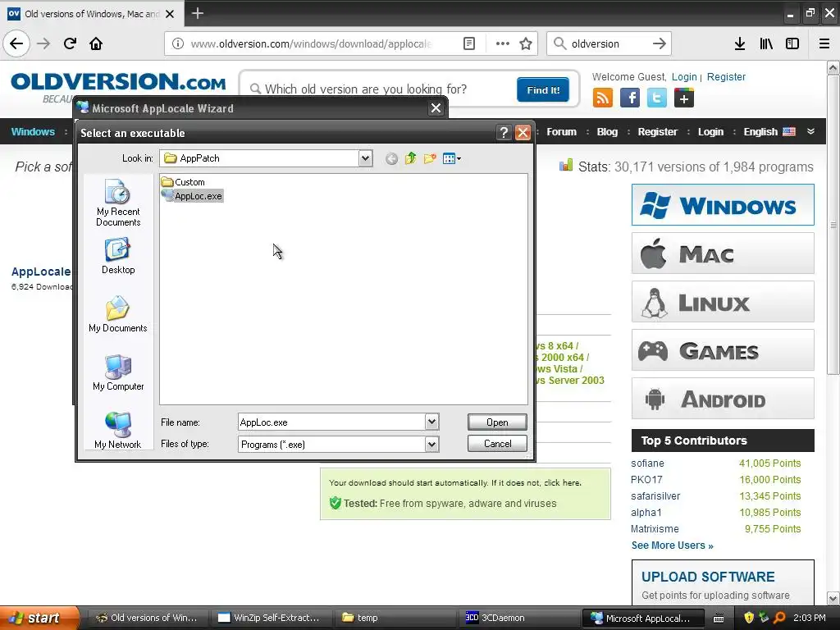Click the Android platform banner
Viewport: 840px width, 630px height.
pos(723,399)
